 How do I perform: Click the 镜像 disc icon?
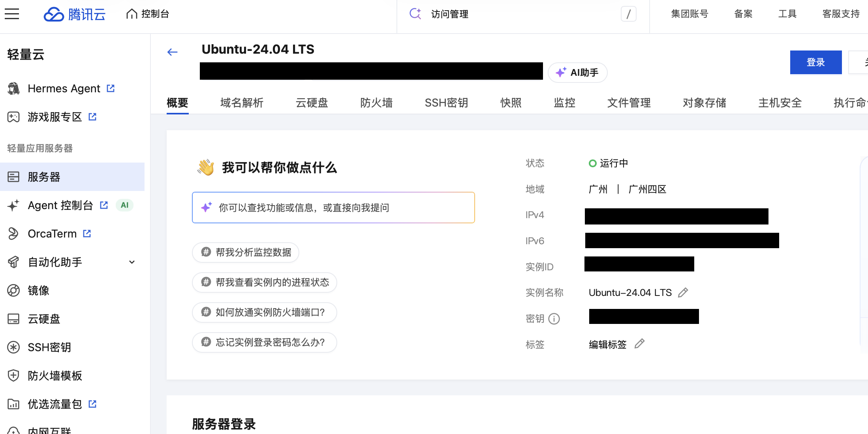(x=13, y=290)
